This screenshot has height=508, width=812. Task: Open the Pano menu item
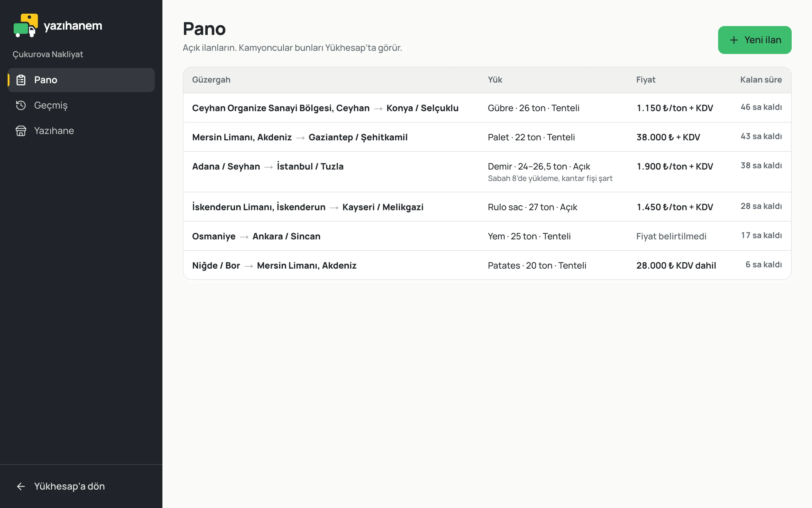[81, 80]
